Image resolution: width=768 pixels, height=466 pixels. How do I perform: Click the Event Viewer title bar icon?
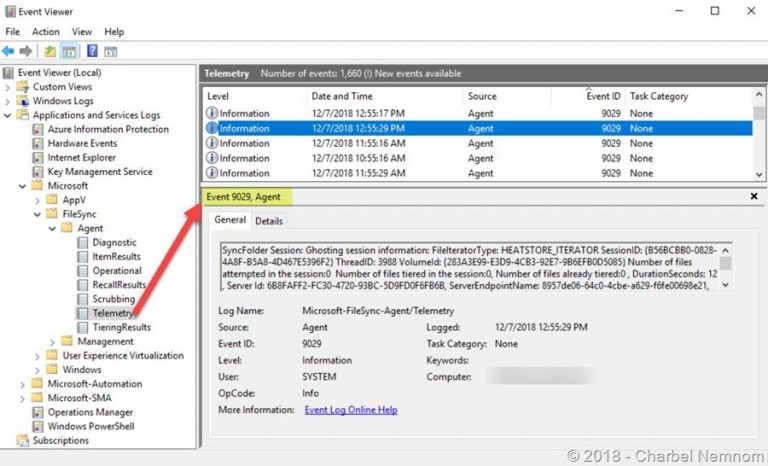tap(10, 11)
